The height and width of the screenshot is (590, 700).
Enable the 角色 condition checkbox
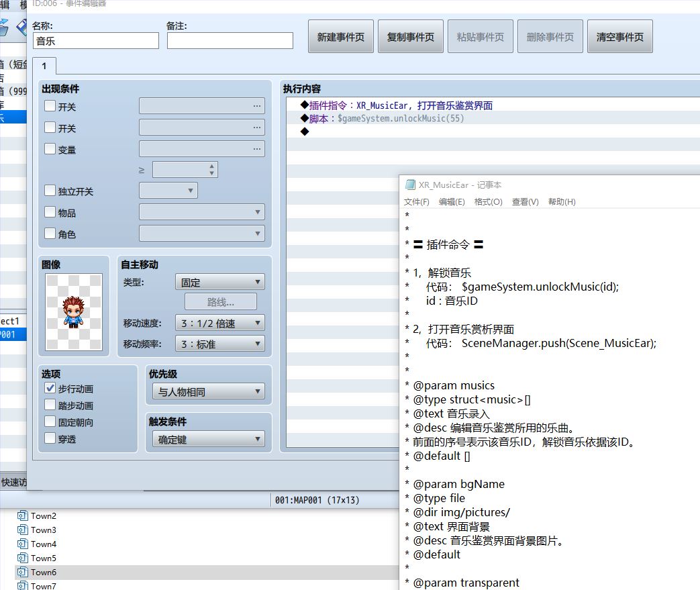(x=50, y=233)
